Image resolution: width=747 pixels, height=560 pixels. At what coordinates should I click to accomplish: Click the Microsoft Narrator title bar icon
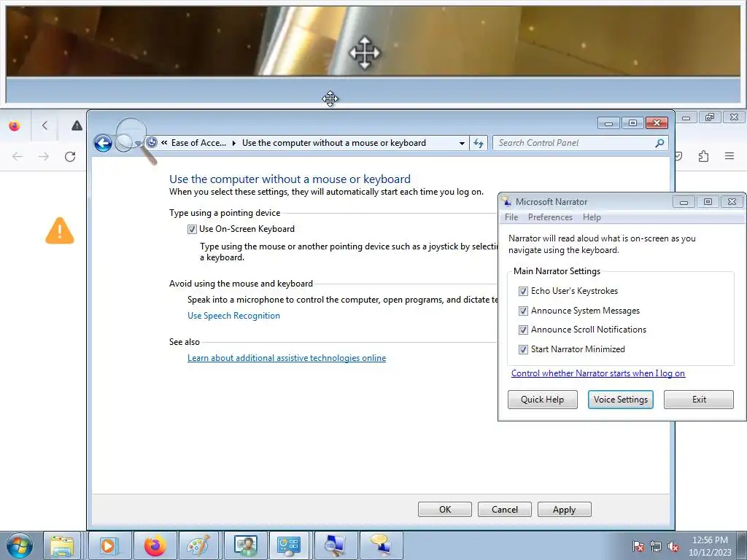click(x=507, y=201)
